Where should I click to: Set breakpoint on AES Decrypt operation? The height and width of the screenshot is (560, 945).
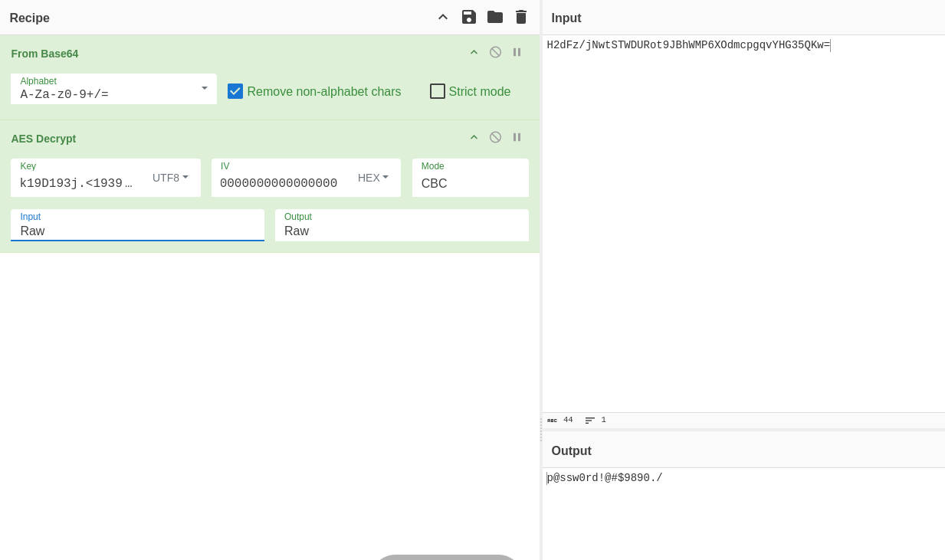click(517, 137)
